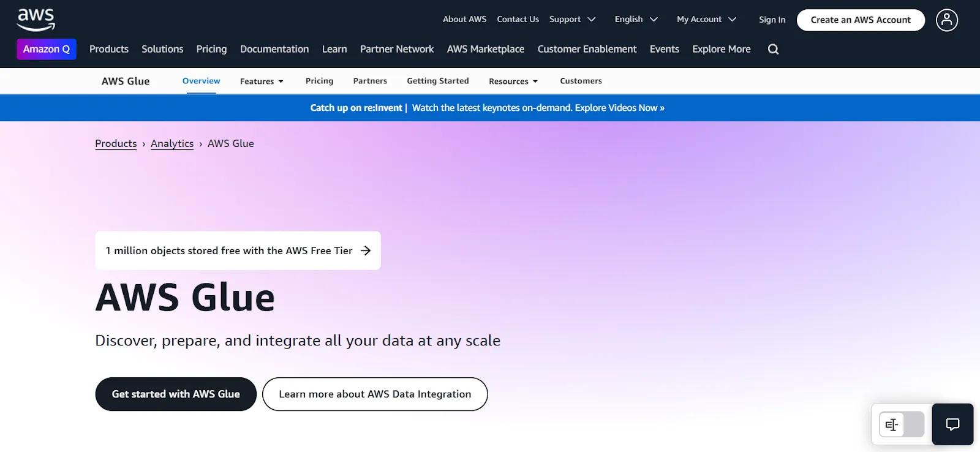
Task: Select the Partners tab
Action: click(370, 81)
